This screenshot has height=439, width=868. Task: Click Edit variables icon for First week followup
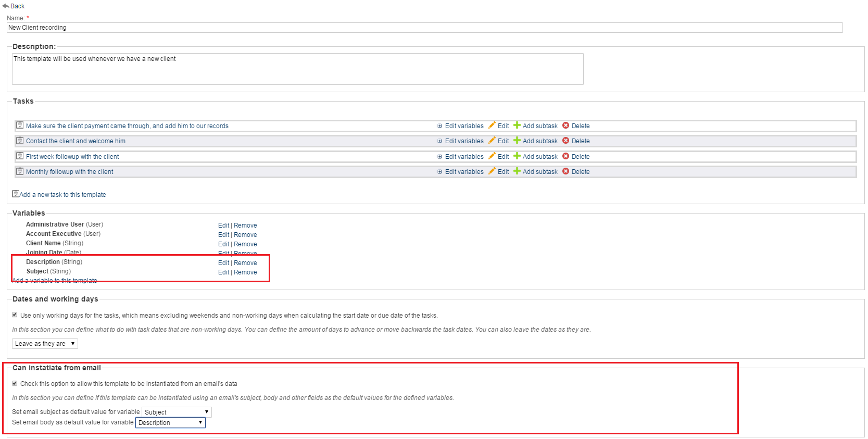440,157
